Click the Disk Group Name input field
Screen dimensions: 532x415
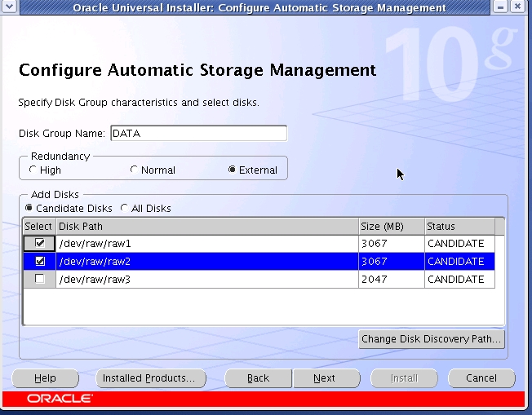coord(199,133)
